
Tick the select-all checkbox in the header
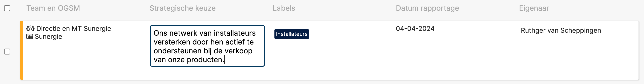click(x=7, y=8)
